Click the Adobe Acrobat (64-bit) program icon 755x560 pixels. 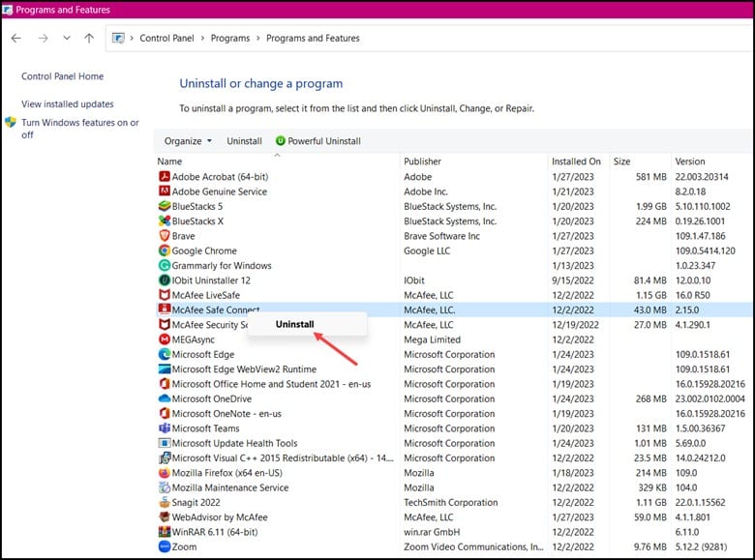165,177
